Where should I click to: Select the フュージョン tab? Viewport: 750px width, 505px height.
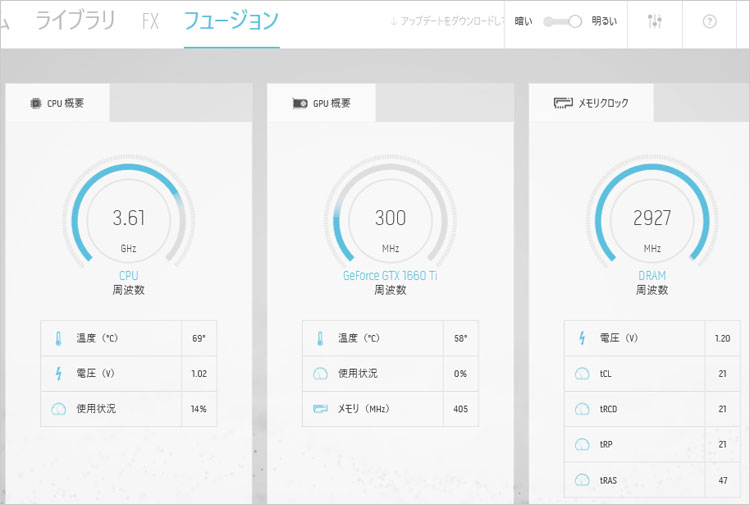[x=231, y=21]
